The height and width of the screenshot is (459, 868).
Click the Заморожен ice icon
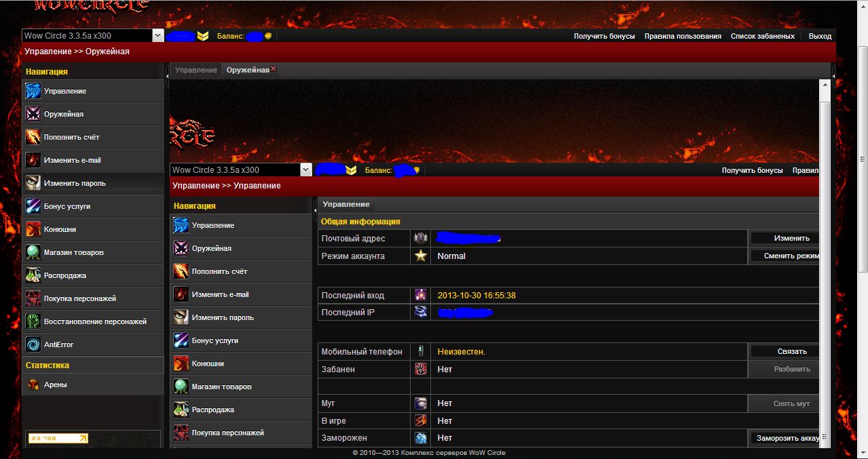421,438
